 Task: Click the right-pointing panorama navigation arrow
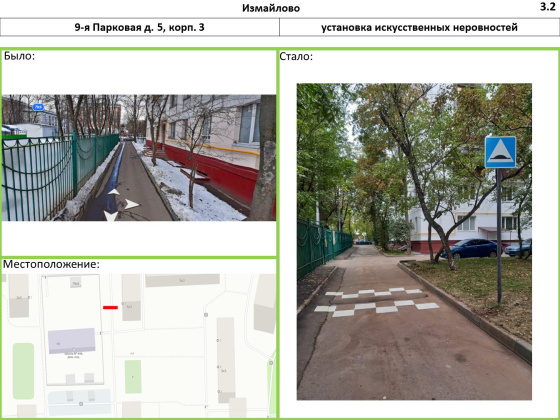click(131, 204)
